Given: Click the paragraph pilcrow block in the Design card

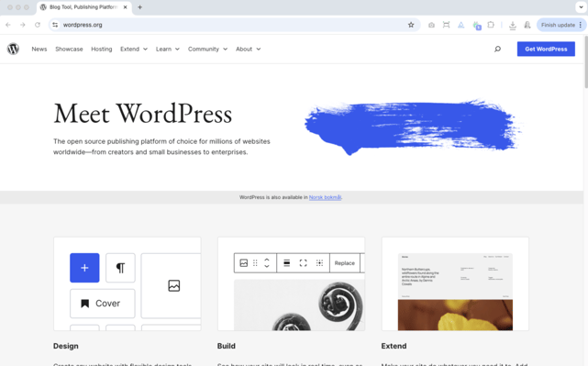Looking at the screenshot, I should (x=120, y=268).
